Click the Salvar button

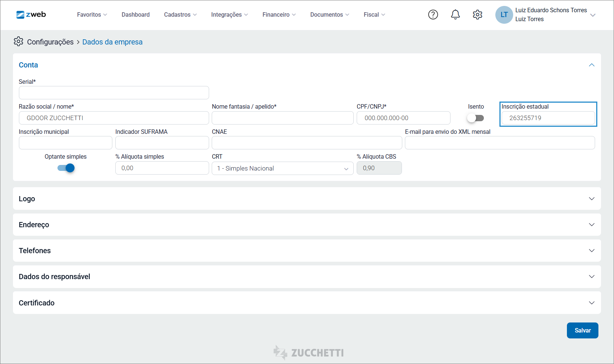[582, 330]
